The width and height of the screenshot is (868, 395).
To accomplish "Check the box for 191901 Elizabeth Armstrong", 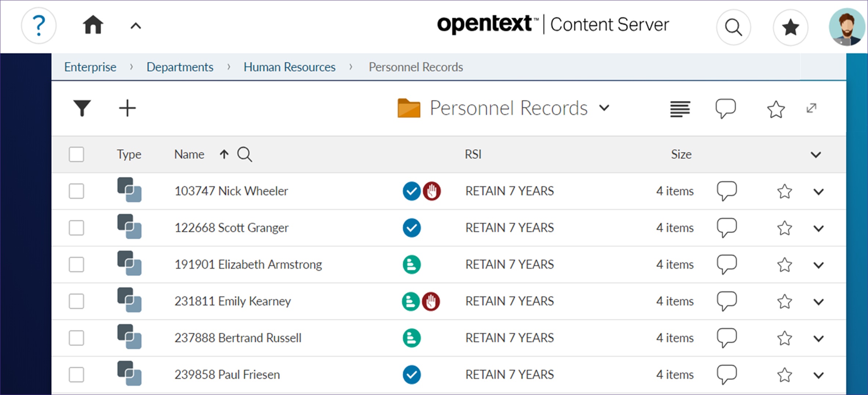I will [x=76, y=264].
